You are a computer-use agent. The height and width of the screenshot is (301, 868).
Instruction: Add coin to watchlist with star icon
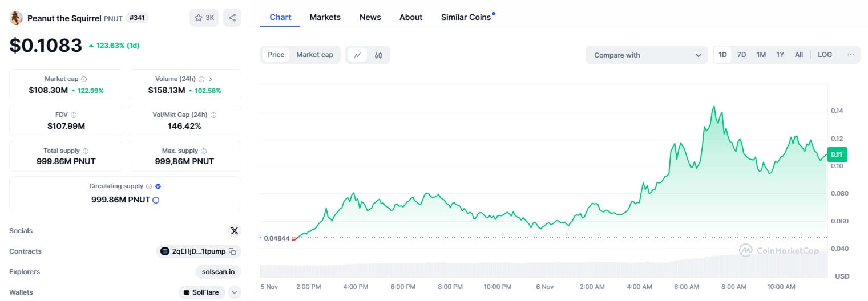pyautogui.click(x=204, y=18)
